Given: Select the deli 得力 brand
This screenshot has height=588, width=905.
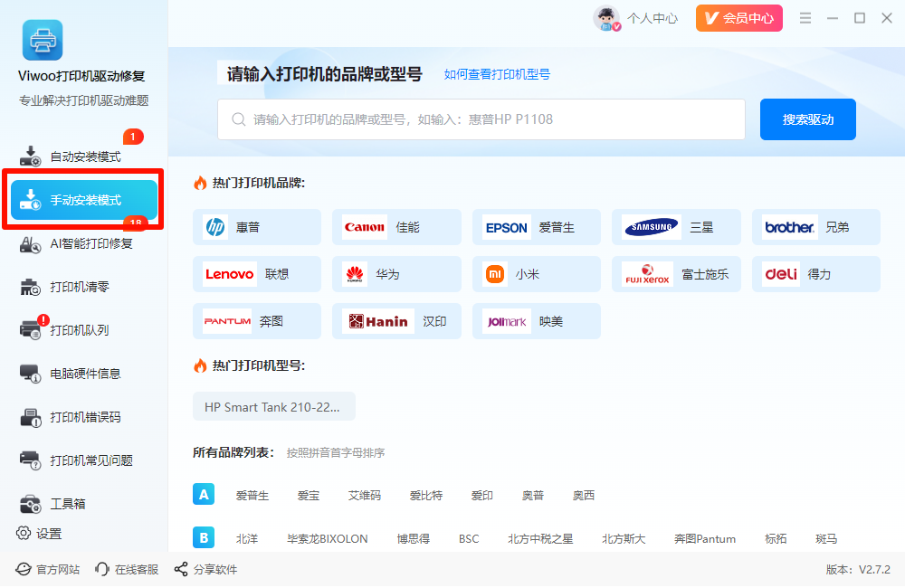Looking at the screenshot, I should click(x=815, y=274).
